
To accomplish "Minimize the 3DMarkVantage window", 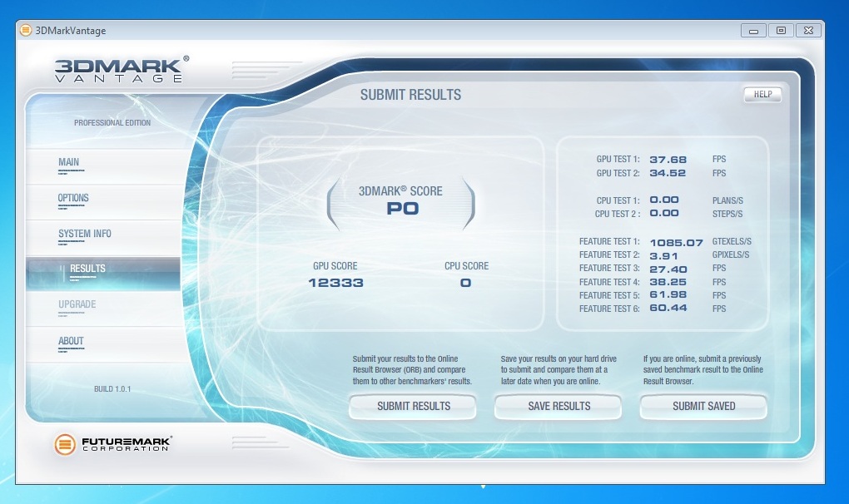I will click(753, 31).
